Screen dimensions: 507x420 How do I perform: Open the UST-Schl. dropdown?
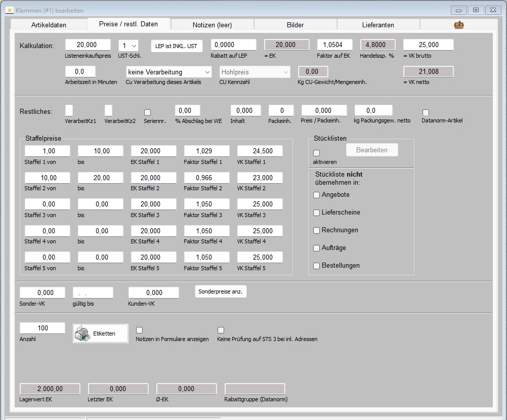[128, 46]
